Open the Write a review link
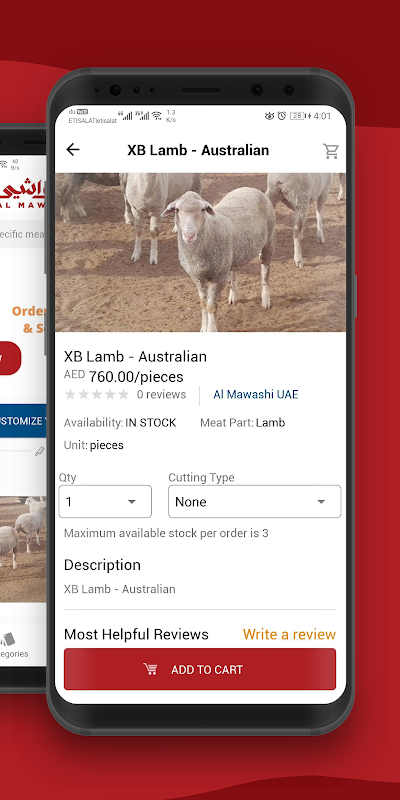The width and height of the screenshot is (400, 800). point(289,634)
